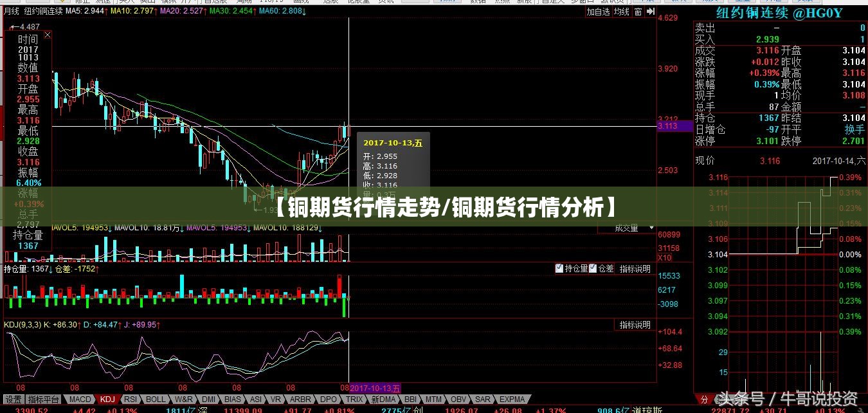Select the 月线 monthly period label
This screenshot has height=413, width=868.
pos(12,12)
